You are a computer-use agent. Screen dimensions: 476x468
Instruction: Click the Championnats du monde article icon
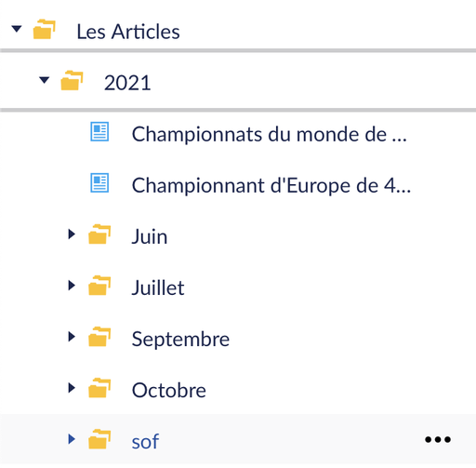[x=99, y=131]
